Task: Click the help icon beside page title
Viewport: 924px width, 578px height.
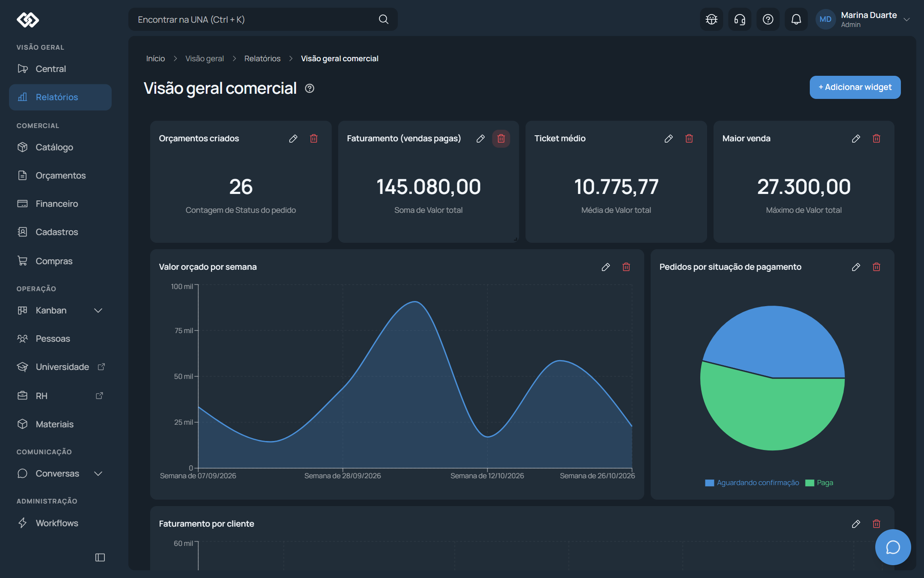Action: click(x=309, y=89)
